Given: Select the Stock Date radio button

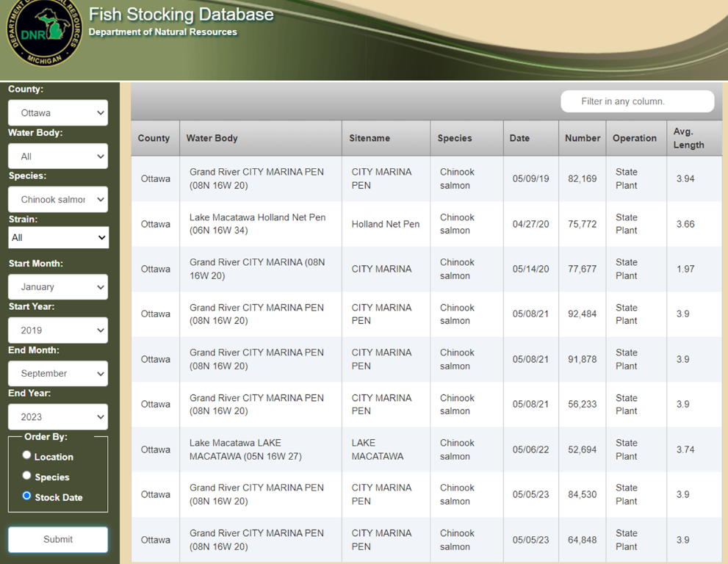Looking at the screenshot, I should [x=27, y=496].
